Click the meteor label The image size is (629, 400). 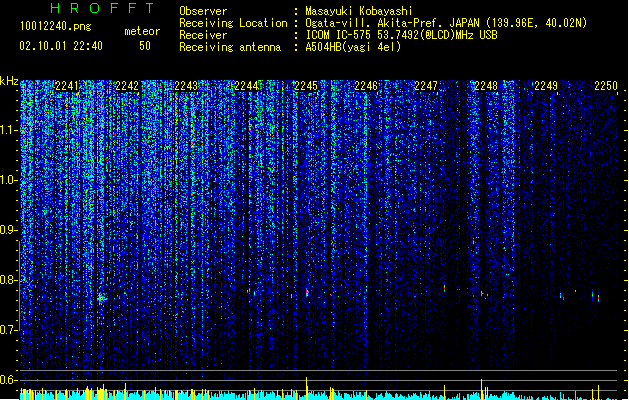[142, 31]
